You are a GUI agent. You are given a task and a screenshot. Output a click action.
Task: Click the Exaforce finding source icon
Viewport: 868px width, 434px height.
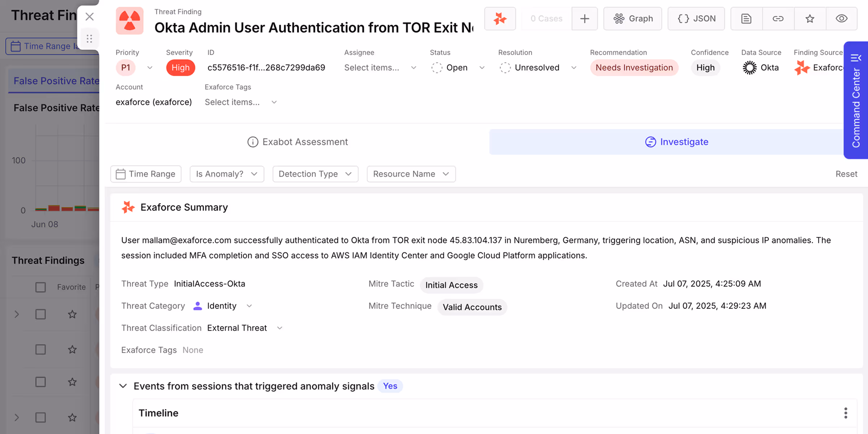[801, 68]
